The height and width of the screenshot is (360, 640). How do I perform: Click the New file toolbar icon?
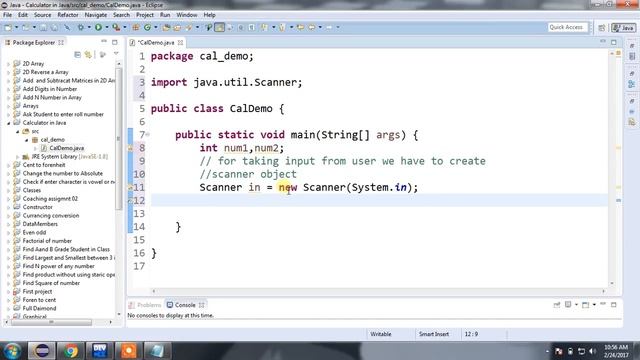pos(8,27)
